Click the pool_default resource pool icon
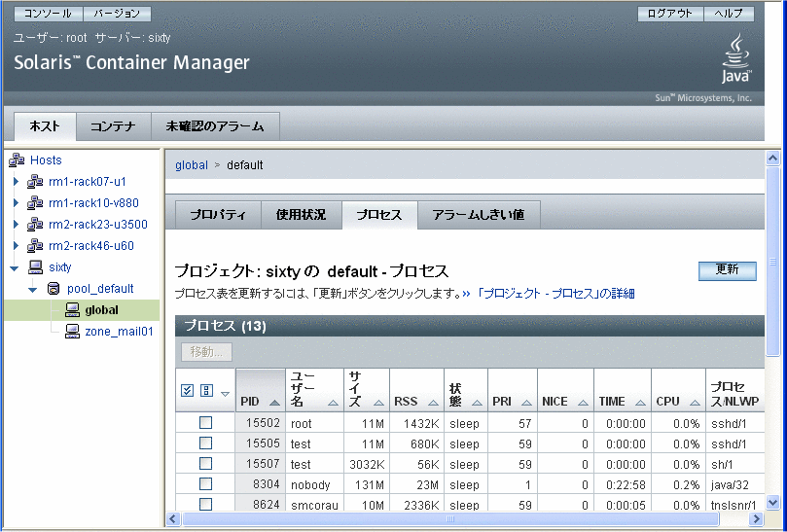 pyautogui.click(x=54, y=289)
